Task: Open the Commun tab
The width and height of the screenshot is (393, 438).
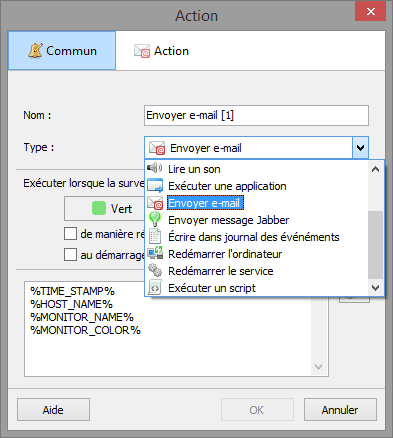Action: [x=62, y=51]
